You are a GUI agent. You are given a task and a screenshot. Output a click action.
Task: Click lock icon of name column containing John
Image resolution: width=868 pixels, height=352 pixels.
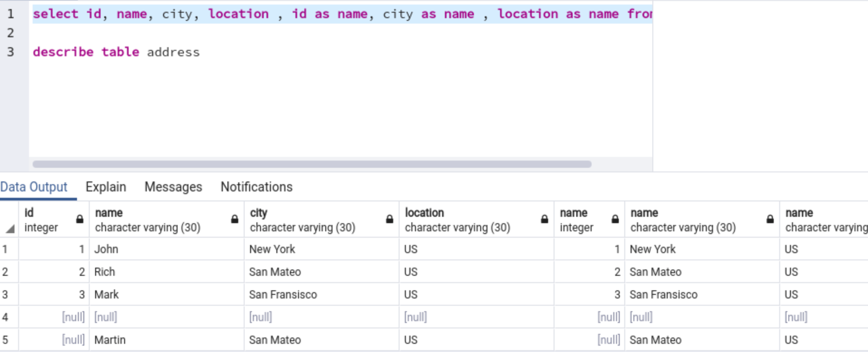pyautogui.click(x=235, y=220)
